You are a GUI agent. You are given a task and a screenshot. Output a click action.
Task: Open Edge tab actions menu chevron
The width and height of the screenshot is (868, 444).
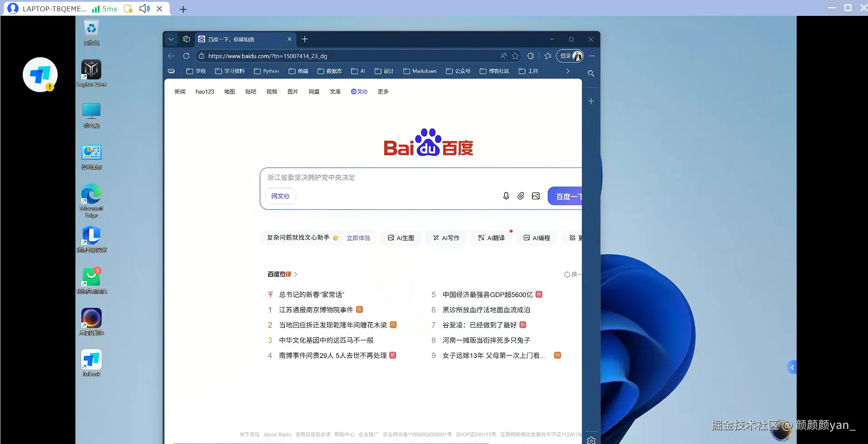tap(171, 39)
